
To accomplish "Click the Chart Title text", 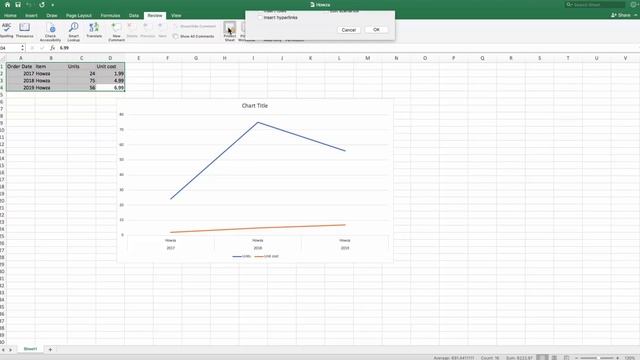I will tap(255, 106).
